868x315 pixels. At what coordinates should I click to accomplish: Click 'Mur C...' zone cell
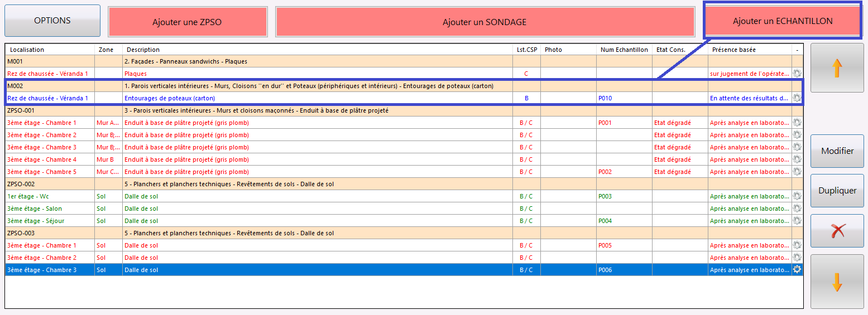click(108, 172)
